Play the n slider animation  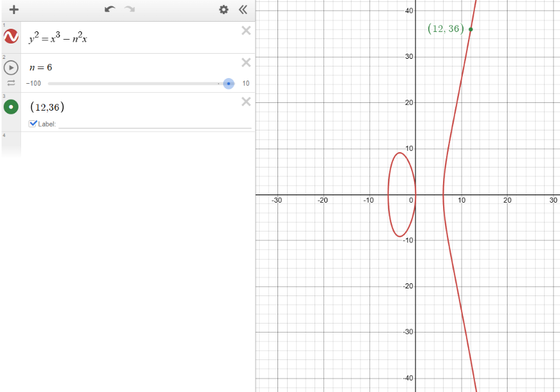tap(11, 68)
